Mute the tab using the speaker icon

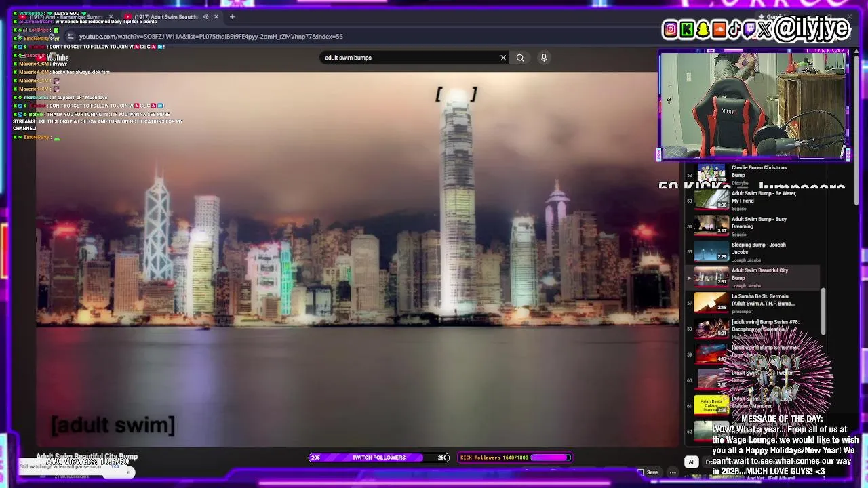pos(206,16)
